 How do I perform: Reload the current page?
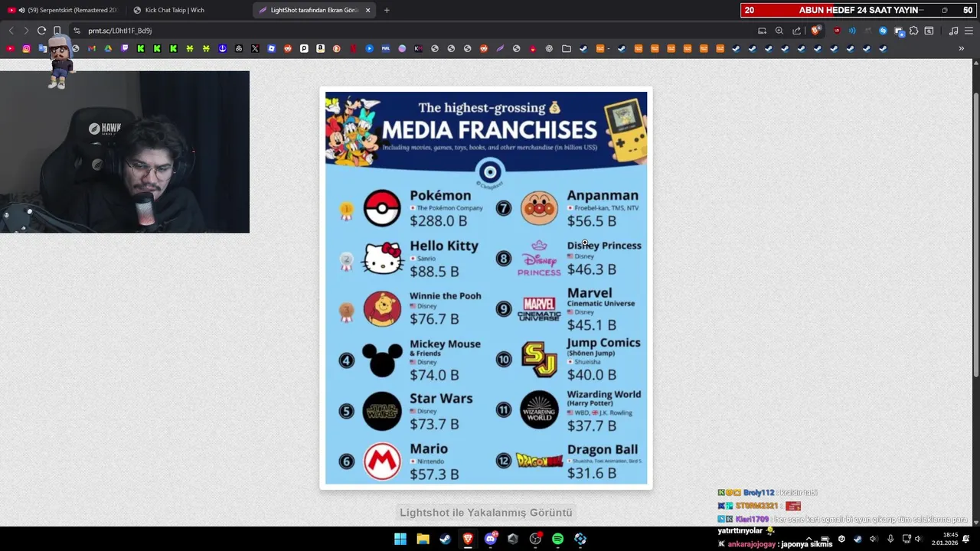[x=41, y=31]
